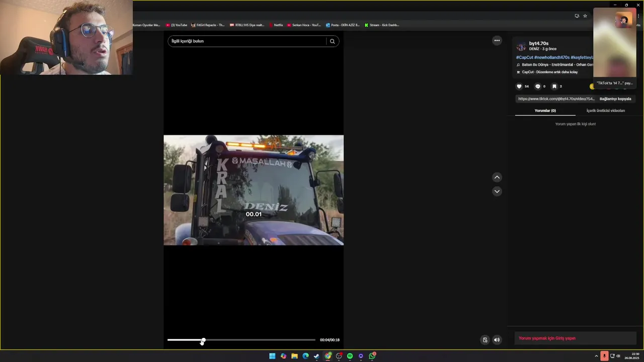Open WhatsApp from the taskbar
The width and height of the screenshot is (644, 362).
tap(372, 356)
